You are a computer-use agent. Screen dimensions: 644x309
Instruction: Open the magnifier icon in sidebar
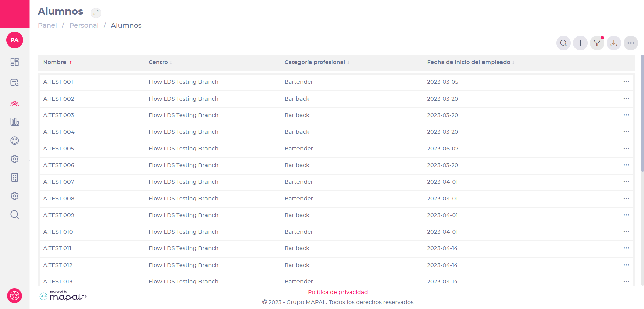15,215
